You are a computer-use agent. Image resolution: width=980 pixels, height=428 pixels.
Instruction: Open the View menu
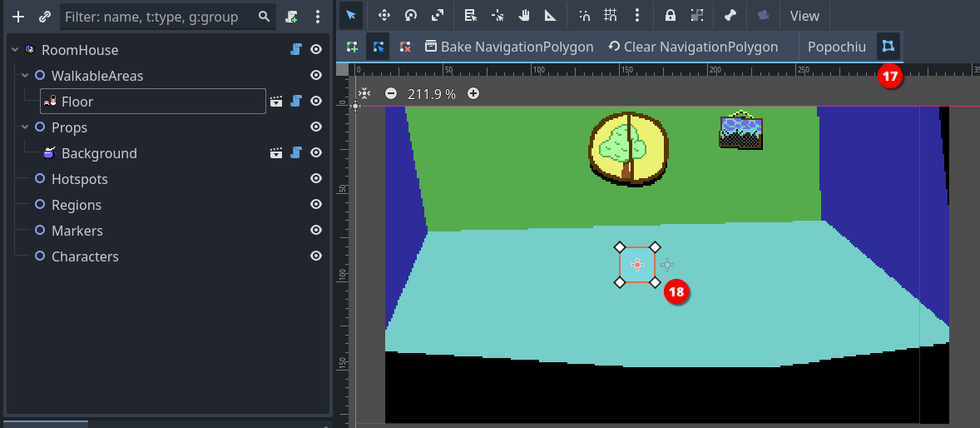coord(804,17)
